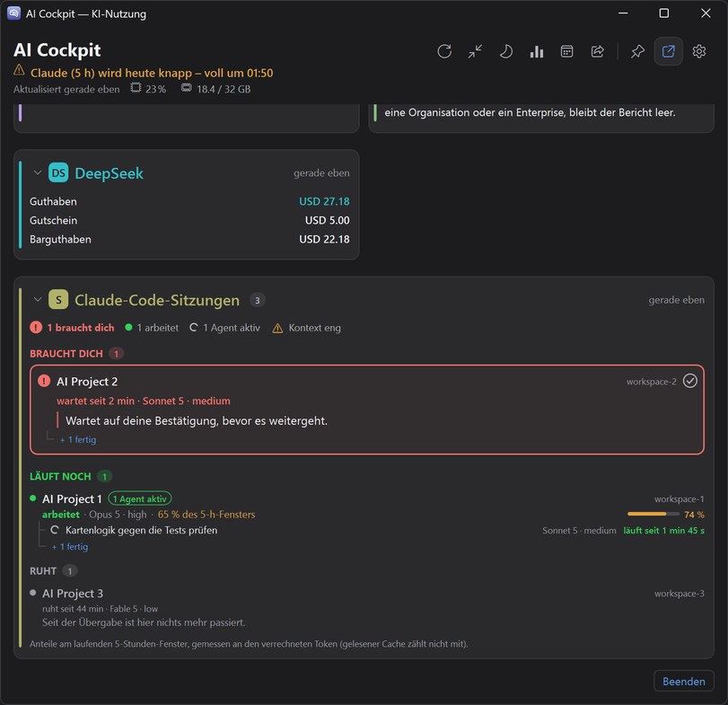Collapse the DeepSeek card chevron
728x705 pixels.
[x=38, y=172]
